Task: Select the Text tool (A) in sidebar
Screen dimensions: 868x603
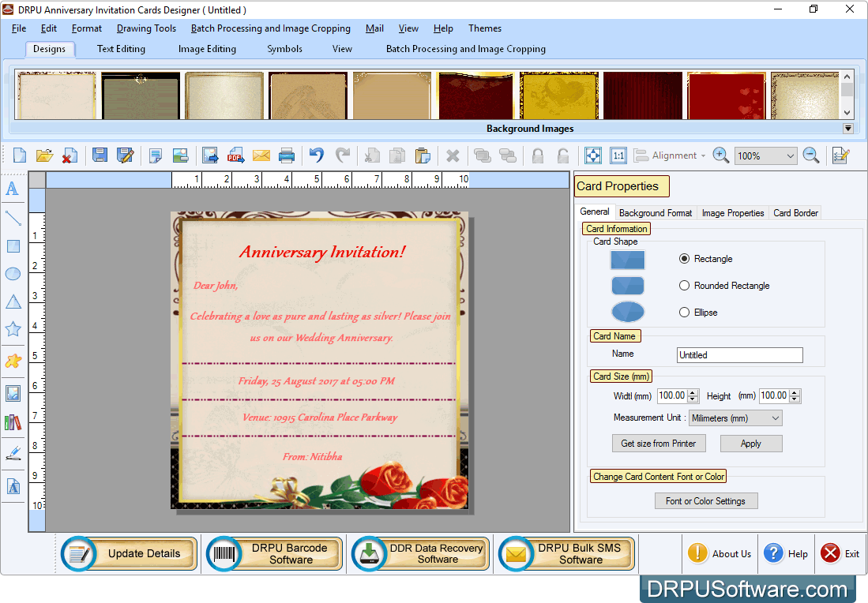Action: tap(12, 189)
